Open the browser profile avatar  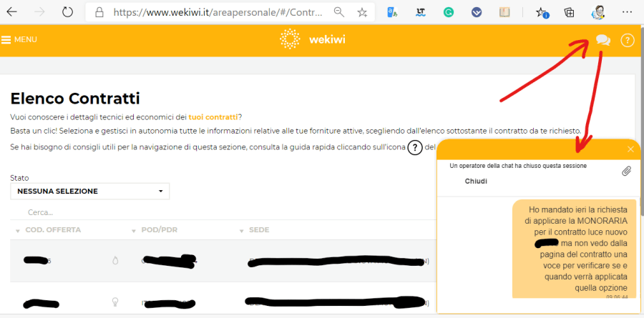coord(597,12)
